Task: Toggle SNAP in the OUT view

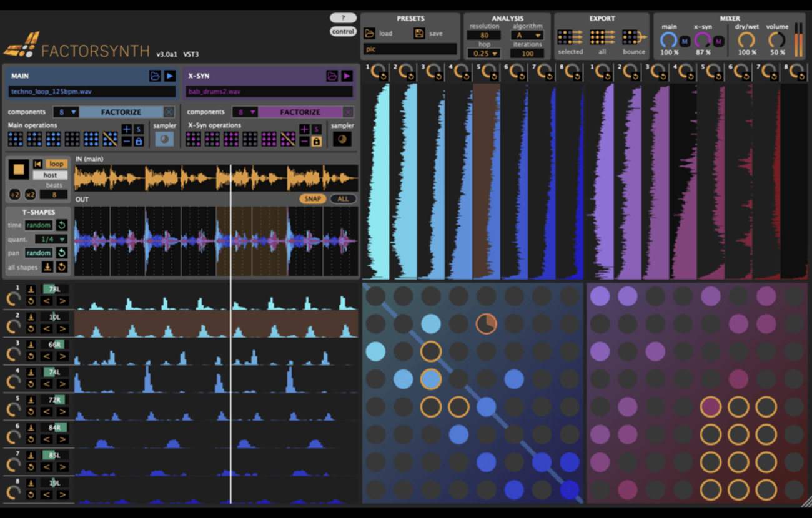Action: pyautogui.click(x=313, y=199)
